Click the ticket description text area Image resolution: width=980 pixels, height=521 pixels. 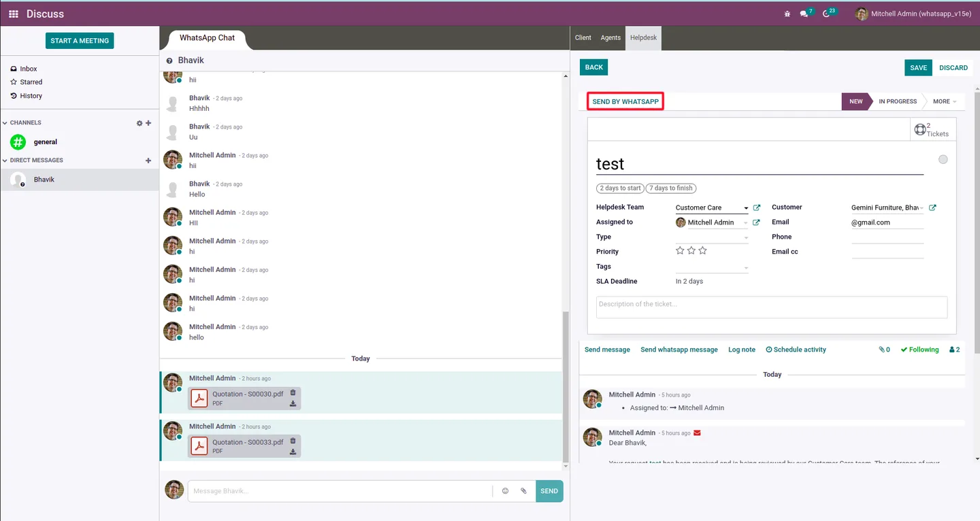click(772, 307)
